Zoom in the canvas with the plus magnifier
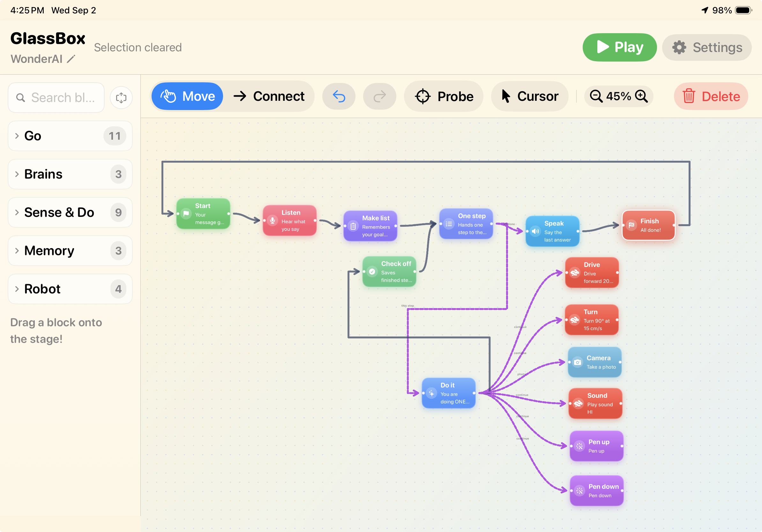The width and height of the screenshot is (762, 532). (x=641, y=97)
